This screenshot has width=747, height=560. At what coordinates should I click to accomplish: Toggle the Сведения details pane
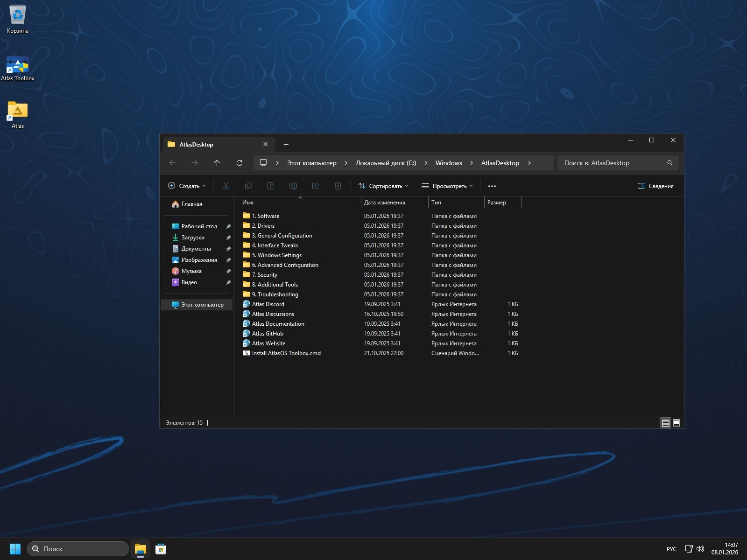[x=655, y=186]
